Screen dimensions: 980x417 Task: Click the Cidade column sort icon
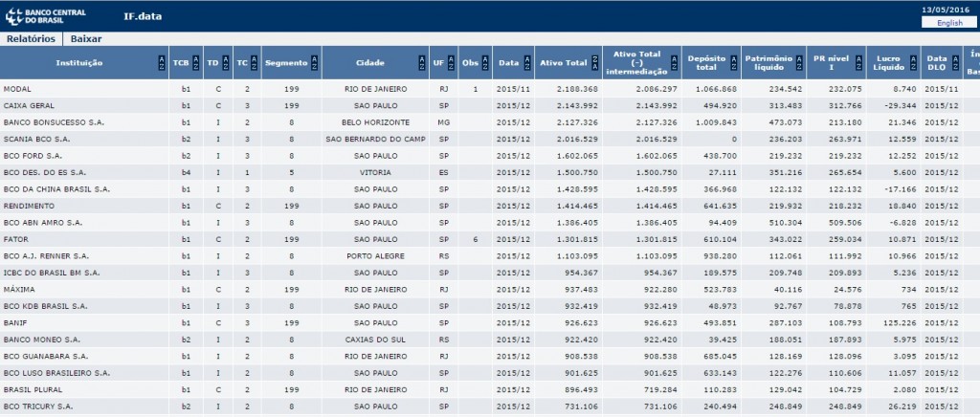click(x=421, y=63)
